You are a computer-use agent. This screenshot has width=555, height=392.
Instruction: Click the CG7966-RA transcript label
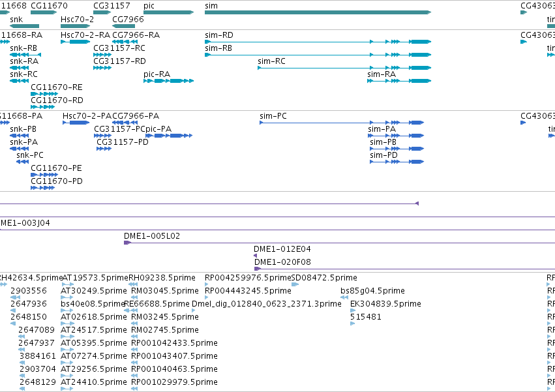click(136, 35)
